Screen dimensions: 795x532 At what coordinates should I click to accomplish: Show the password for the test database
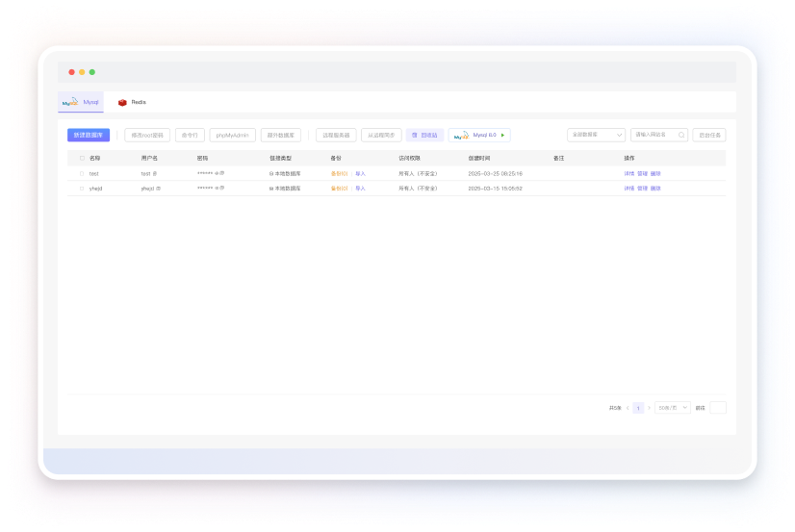coord(217,173)
